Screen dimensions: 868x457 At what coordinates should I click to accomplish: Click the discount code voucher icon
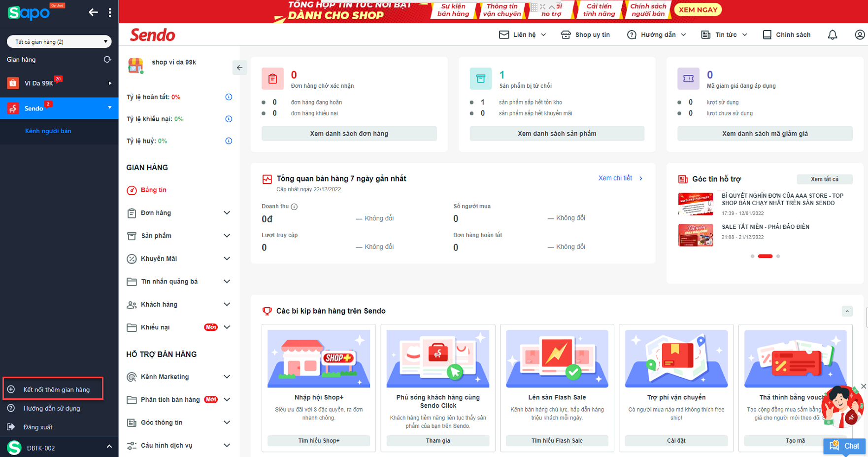pos(688,78)
